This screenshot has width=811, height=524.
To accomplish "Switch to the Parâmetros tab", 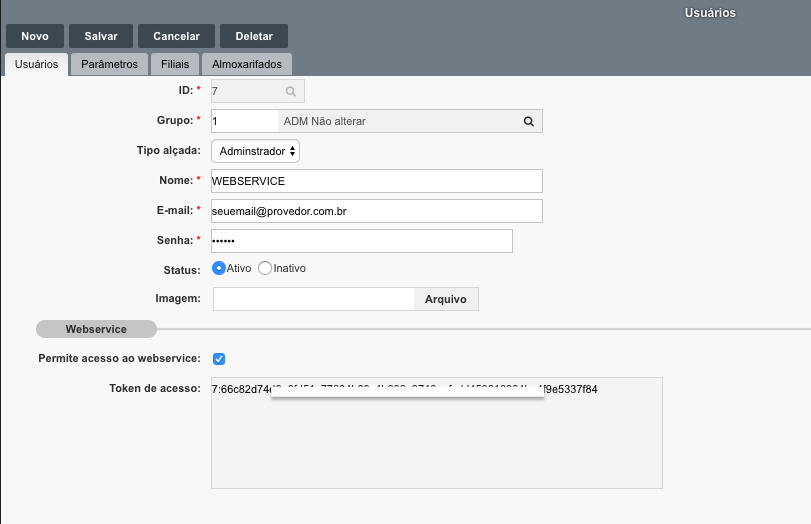I will coord(109,64).
